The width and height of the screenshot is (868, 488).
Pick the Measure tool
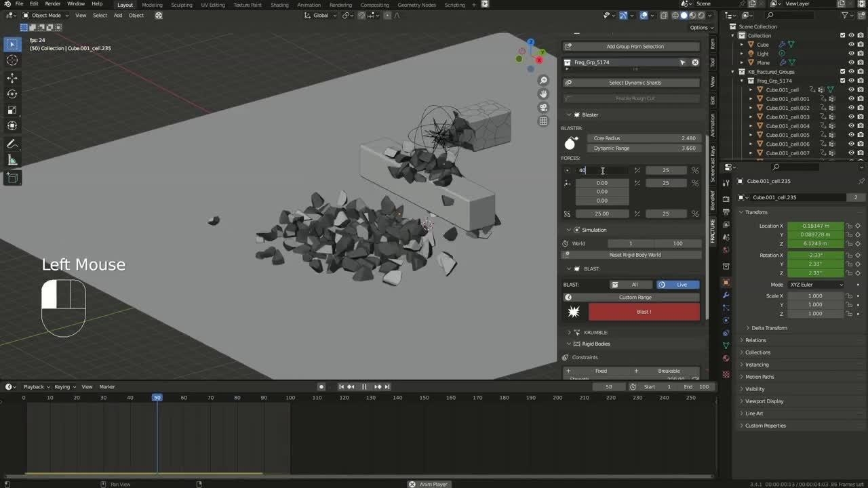12,160
